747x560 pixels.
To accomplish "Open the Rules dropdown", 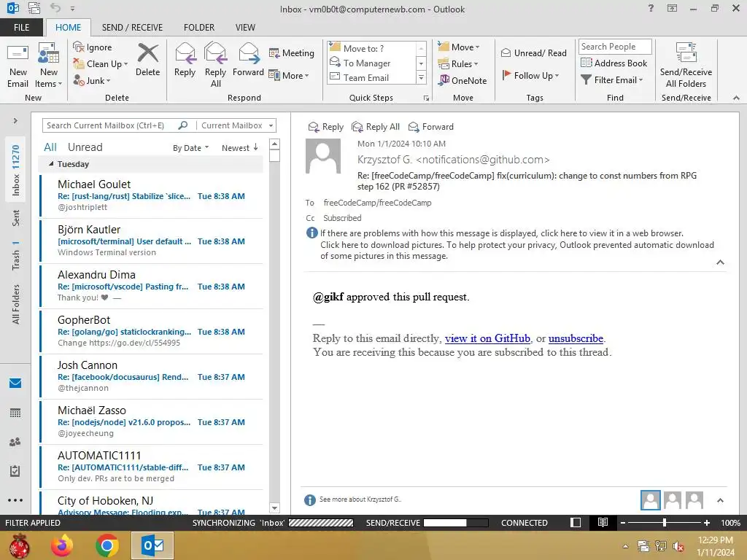I will pyautogui.click(x=458, y=64).
